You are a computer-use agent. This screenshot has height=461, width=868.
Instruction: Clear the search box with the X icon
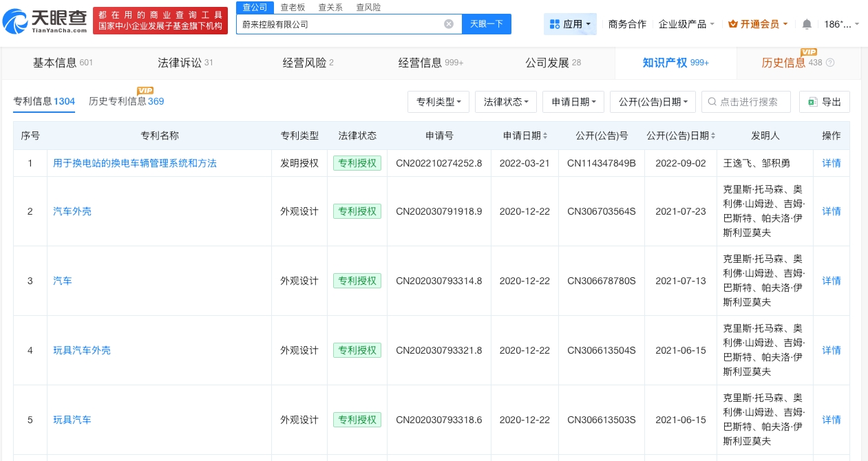click(x=449, y=24)
